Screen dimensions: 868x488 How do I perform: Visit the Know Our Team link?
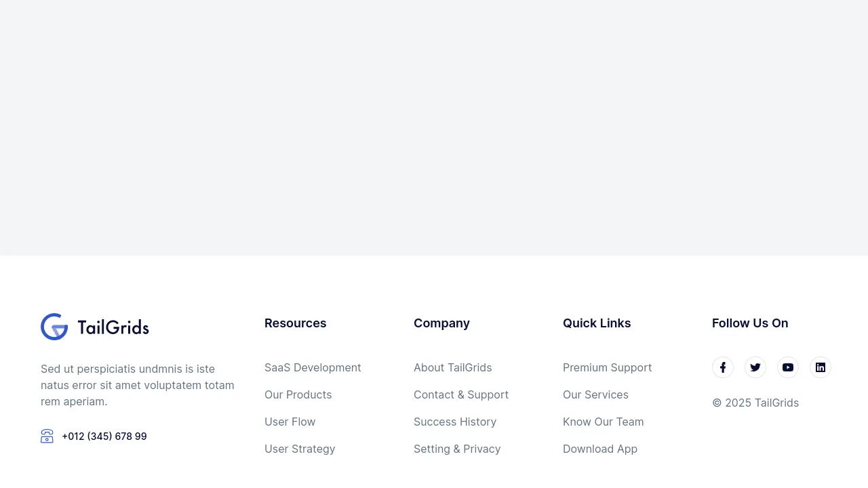click(x=603, y=422)
